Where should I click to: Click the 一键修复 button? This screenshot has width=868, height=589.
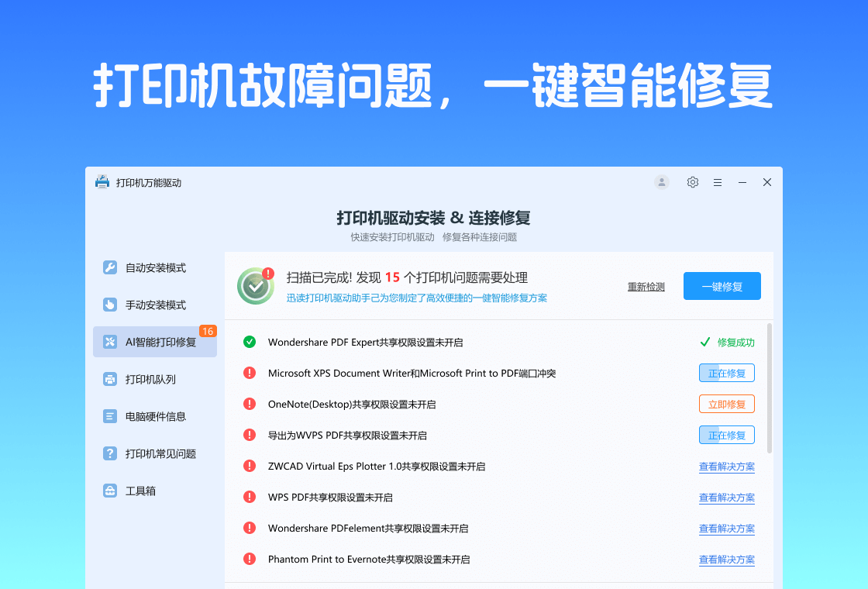pos(722,286)
